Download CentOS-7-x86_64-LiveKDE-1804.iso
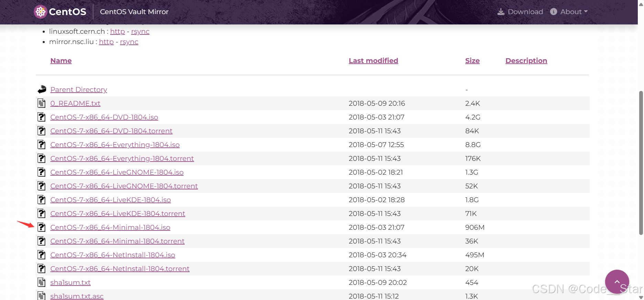The image size is (644, 300). (110, 200)
